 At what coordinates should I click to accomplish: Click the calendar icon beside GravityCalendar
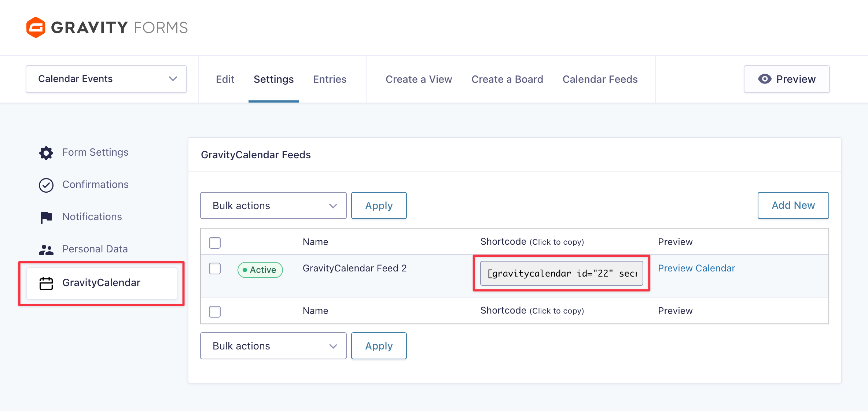(x=46, y=283)
